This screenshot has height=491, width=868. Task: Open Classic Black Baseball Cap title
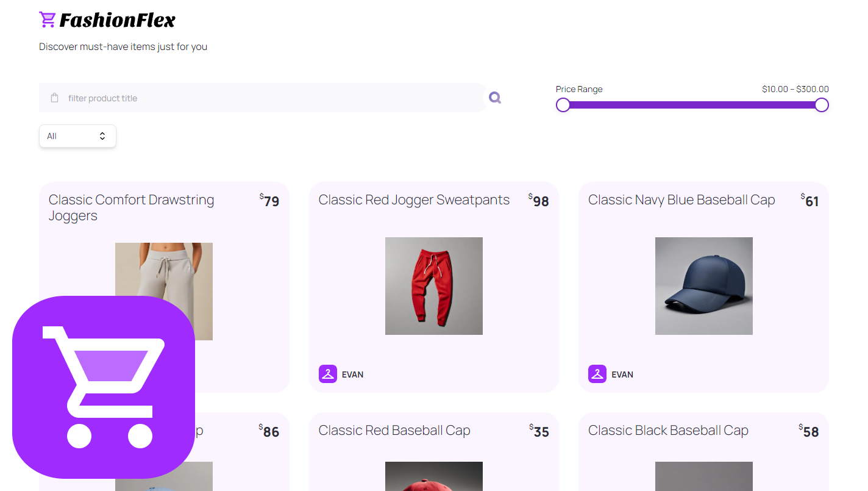[x=668, y=431]
